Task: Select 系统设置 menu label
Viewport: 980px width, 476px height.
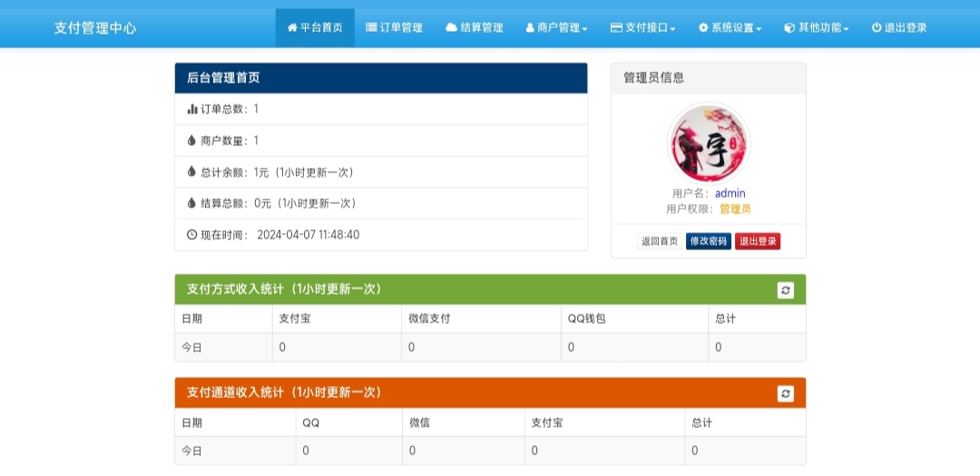Action: pos(732,27)
